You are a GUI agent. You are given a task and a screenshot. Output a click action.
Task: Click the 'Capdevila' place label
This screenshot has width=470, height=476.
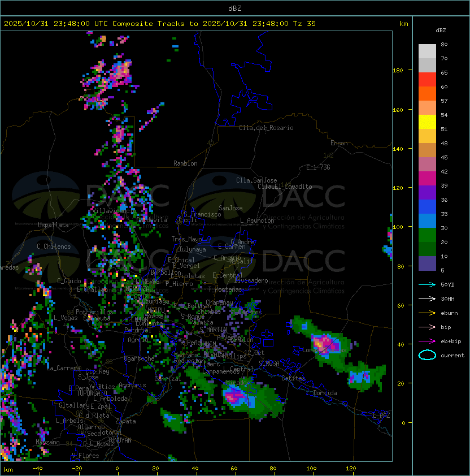152,220
